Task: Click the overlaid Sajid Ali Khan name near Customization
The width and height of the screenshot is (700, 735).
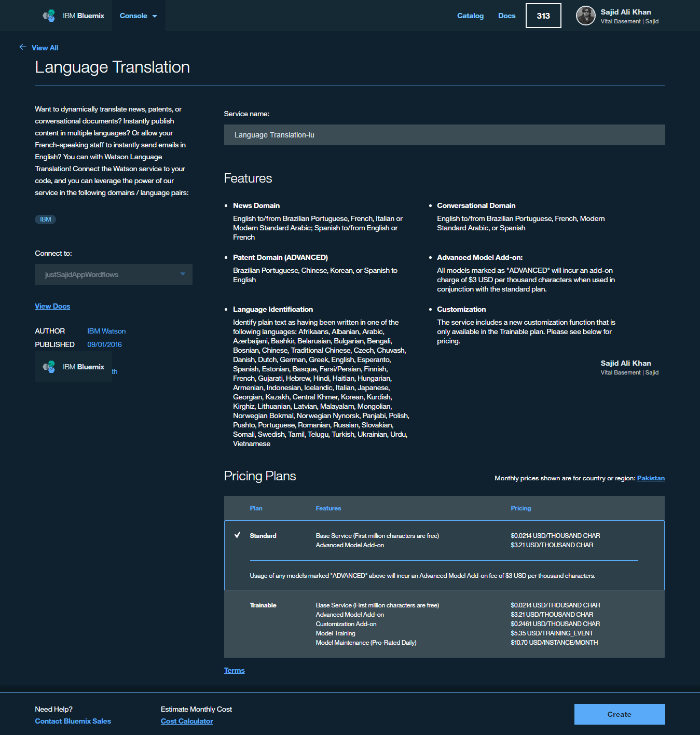Action: [626, 363]
